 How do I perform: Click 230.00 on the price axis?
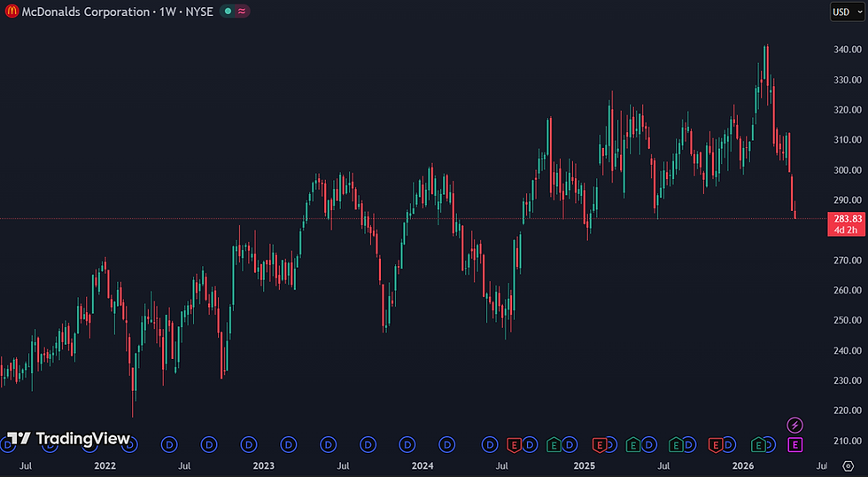point(848,380)
